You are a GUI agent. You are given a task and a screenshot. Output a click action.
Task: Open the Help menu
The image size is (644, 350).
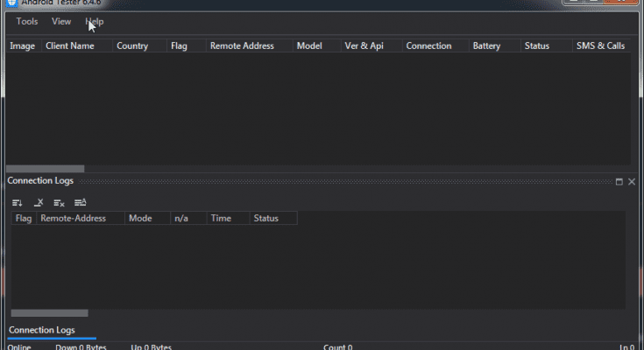(95, 21)
